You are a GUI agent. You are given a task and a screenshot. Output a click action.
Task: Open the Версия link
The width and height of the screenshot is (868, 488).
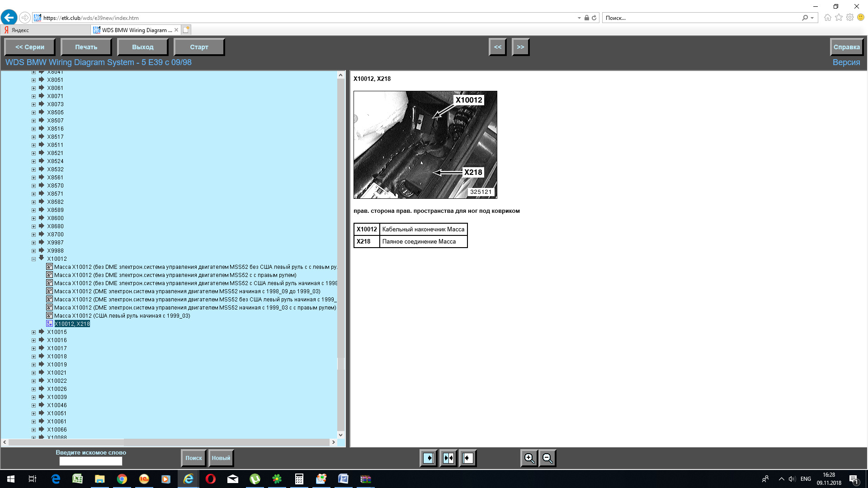coord(846,62)
